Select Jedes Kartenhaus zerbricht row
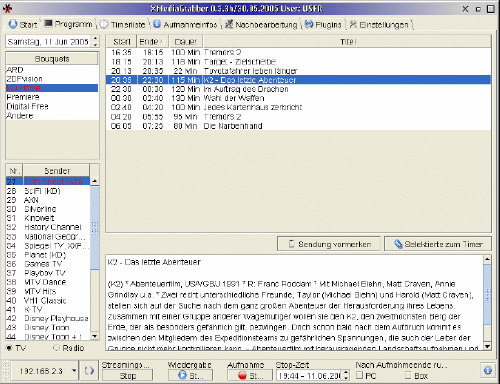This screenshot has height=384, width=500. pos(298,107)
